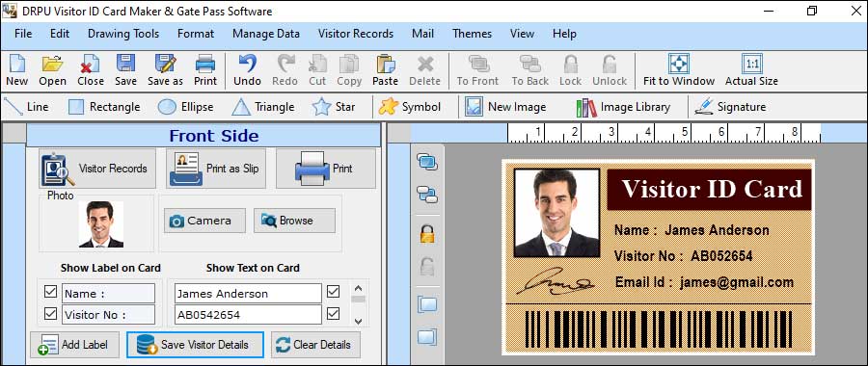Click the Redo arrow icon

[x=285, y=63]
